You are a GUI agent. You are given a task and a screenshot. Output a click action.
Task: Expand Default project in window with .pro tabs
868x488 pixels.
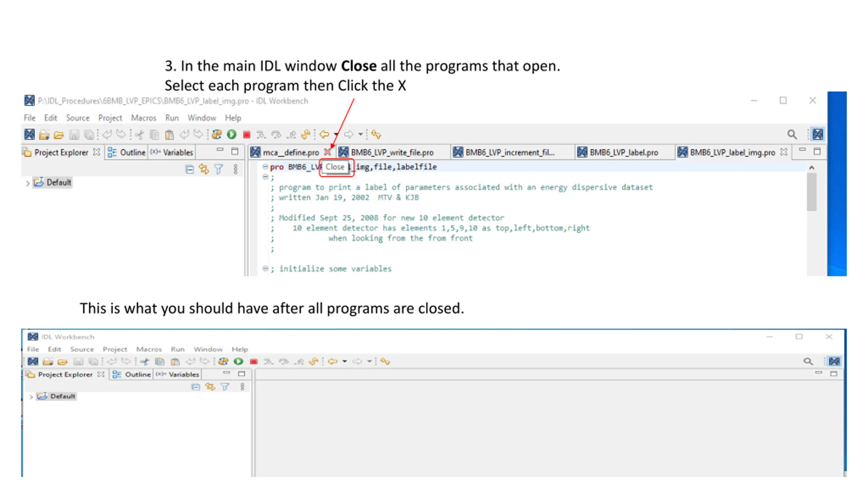(x=27, y=183)
